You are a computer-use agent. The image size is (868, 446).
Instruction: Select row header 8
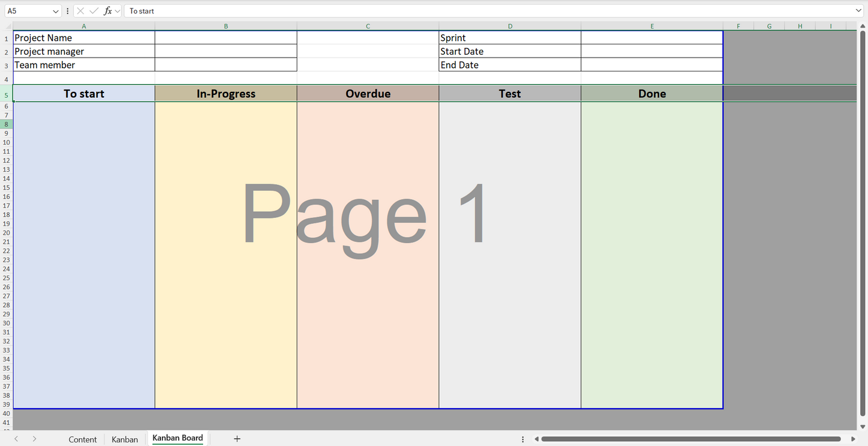6,124
